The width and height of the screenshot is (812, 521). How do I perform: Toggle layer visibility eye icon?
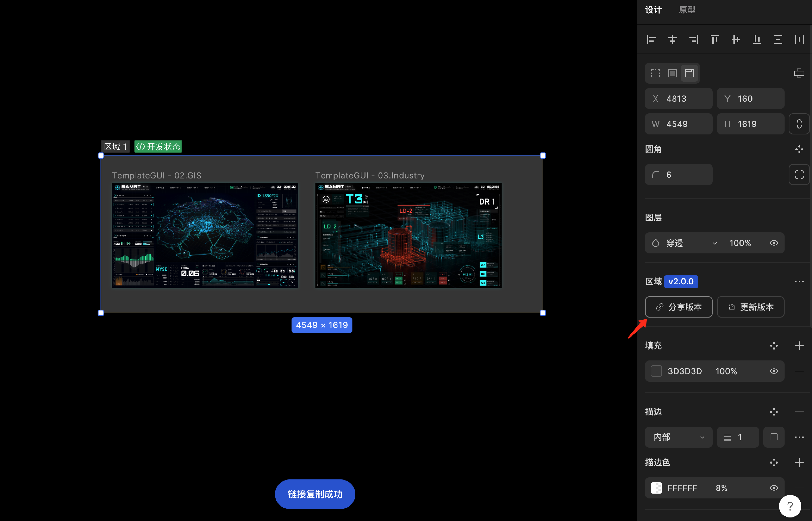pos(774,243)
